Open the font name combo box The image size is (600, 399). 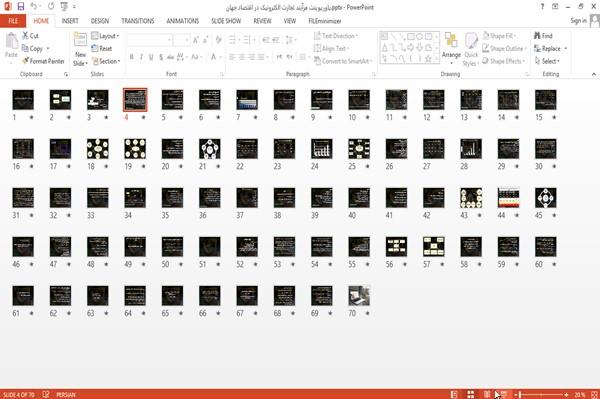[x=149, y=40]
